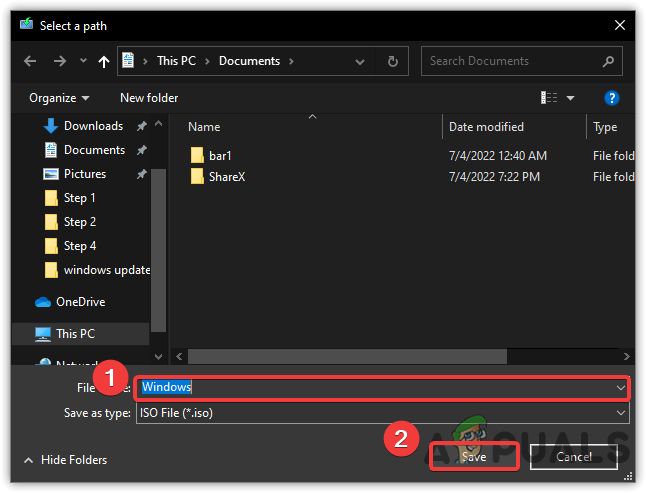Open the Step 1 sidebar folder
Image resolution: width=646 pixels, height=493 pixels.
[x=80, y=198]
